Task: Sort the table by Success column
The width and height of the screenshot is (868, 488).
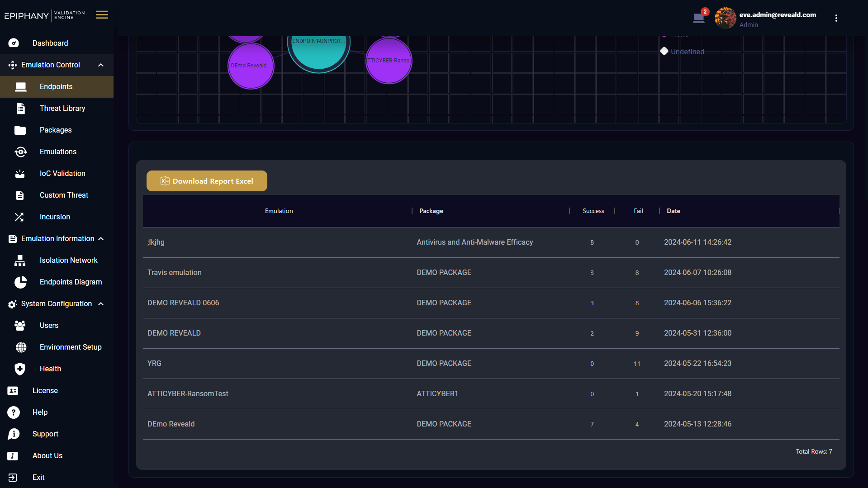Action: coord(593,211)
